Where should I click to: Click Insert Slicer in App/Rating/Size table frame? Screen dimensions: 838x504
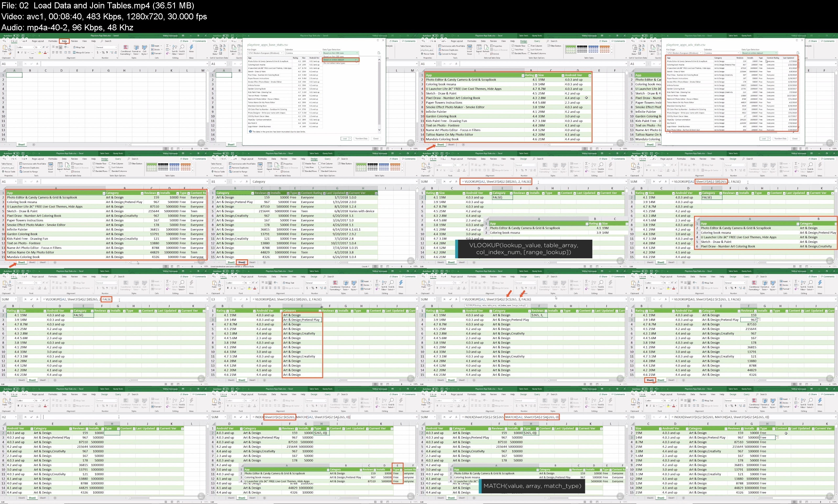point(470,50)
